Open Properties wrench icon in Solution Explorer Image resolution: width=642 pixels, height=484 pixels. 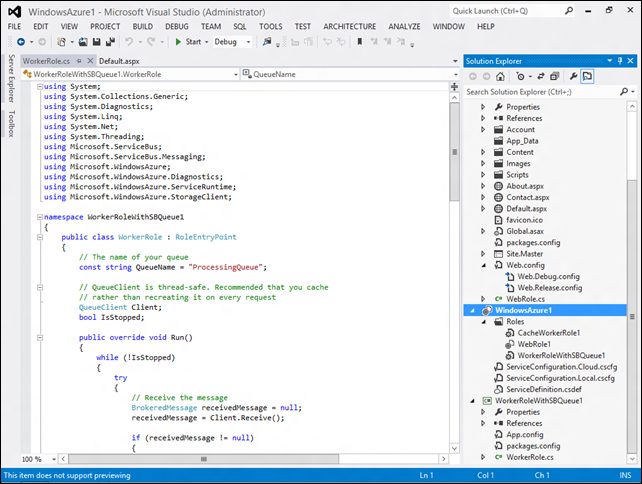coord(572,76)
